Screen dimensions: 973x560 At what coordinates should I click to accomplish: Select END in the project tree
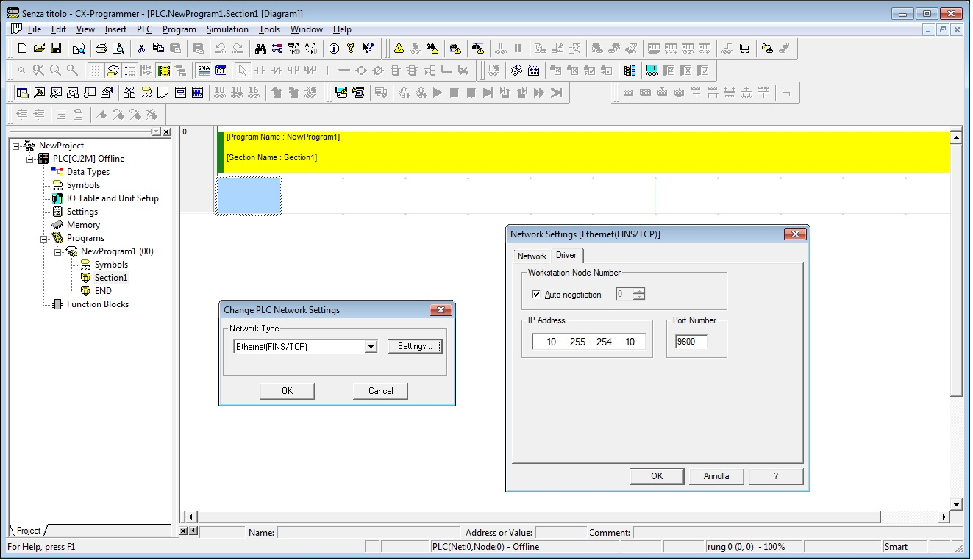point(103,291)
